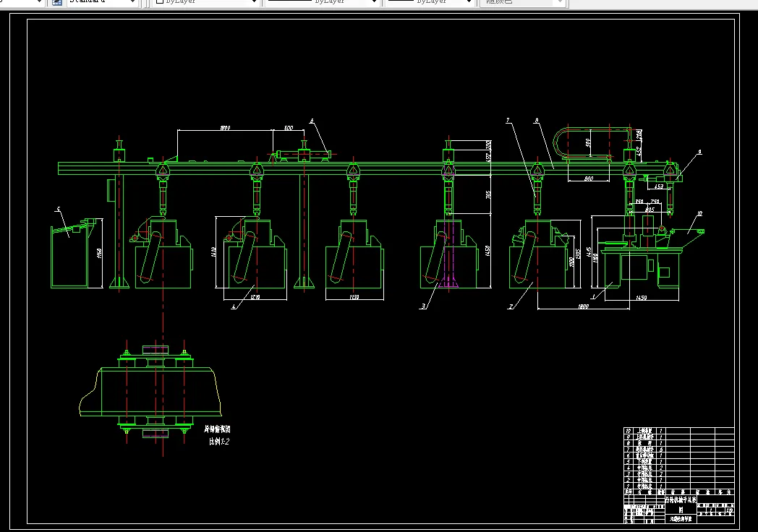Select the 1800 dimension text below machines
This screenshot has width=758, height=532.
583,306
